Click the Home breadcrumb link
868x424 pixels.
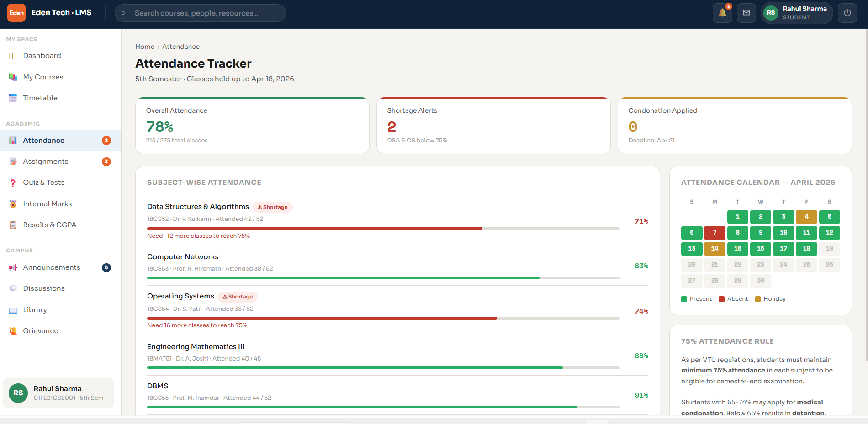coord(145,47)
